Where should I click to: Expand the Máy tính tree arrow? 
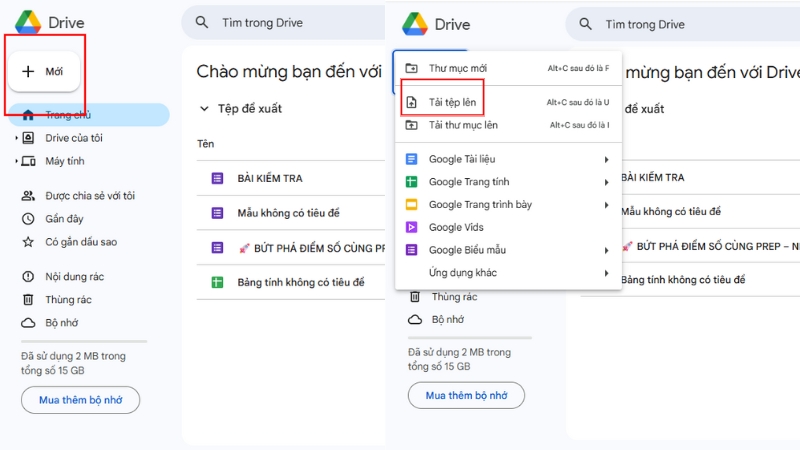[16, 161]
